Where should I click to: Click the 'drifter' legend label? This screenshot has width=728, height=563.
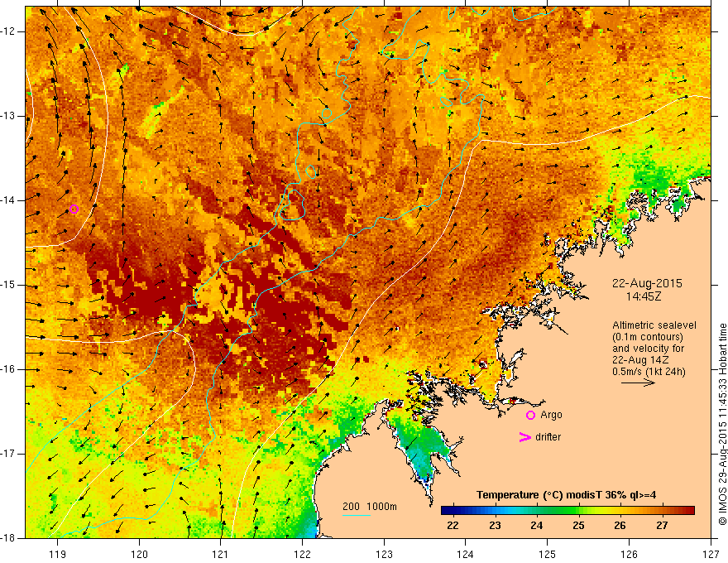[548, 437]
